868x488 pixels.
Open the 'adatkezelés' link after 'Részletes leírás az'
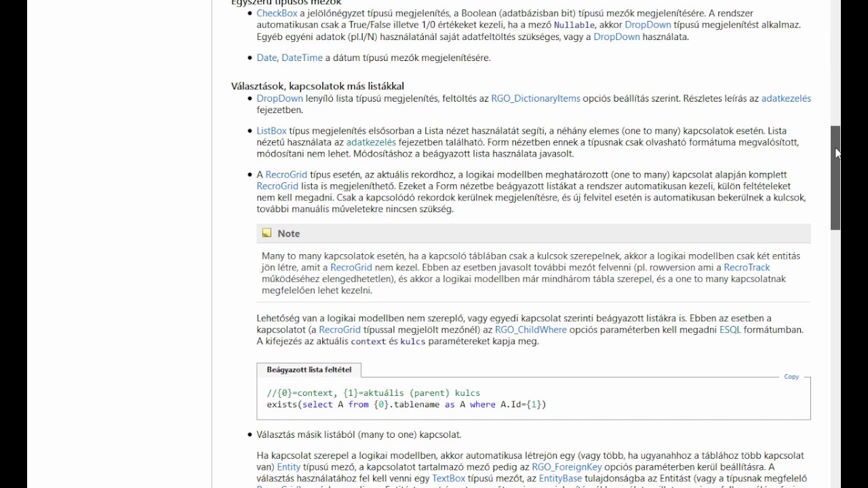[x=786, y=98]
